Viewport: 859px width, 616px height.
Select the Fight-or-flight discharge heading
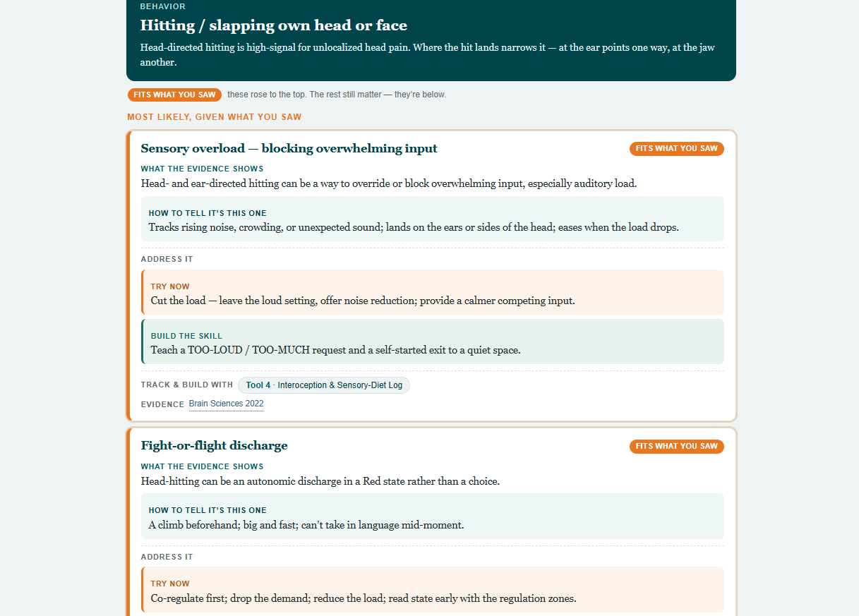click(214, 446)
